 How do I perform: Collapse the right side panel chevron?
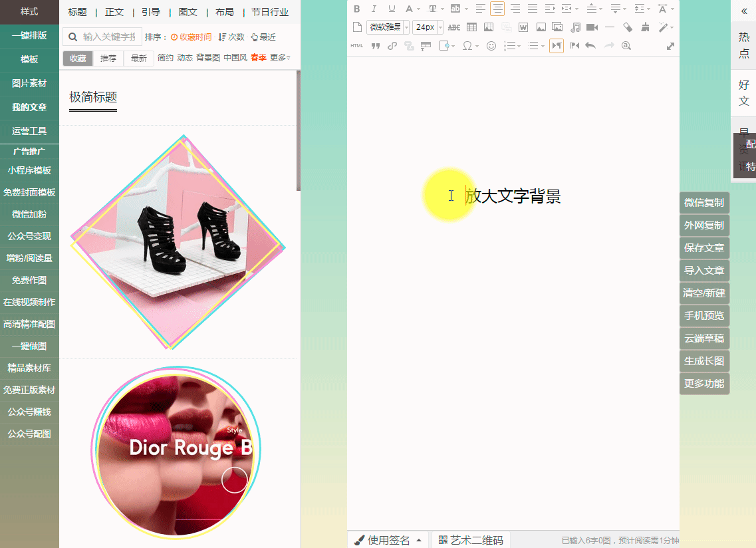click(744, 11)
